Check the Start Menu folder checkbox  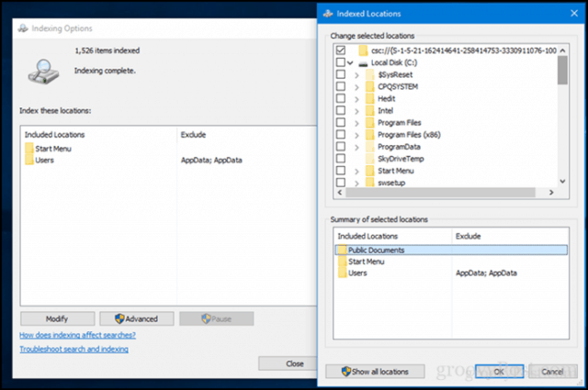pyautogui.click(x=341, y=170)
